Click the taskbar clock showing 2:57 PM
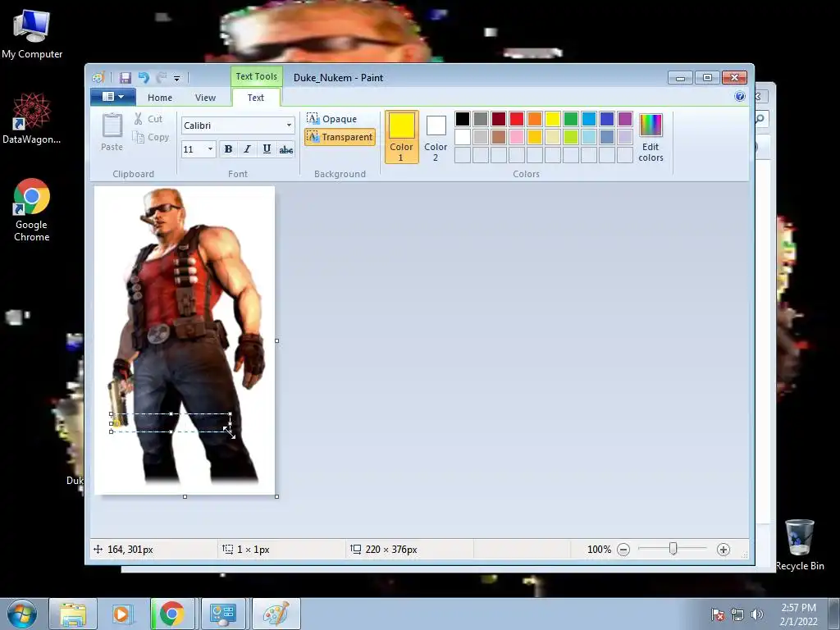The image size is (840, 630). pyautogui.click(x=798, y=614)
